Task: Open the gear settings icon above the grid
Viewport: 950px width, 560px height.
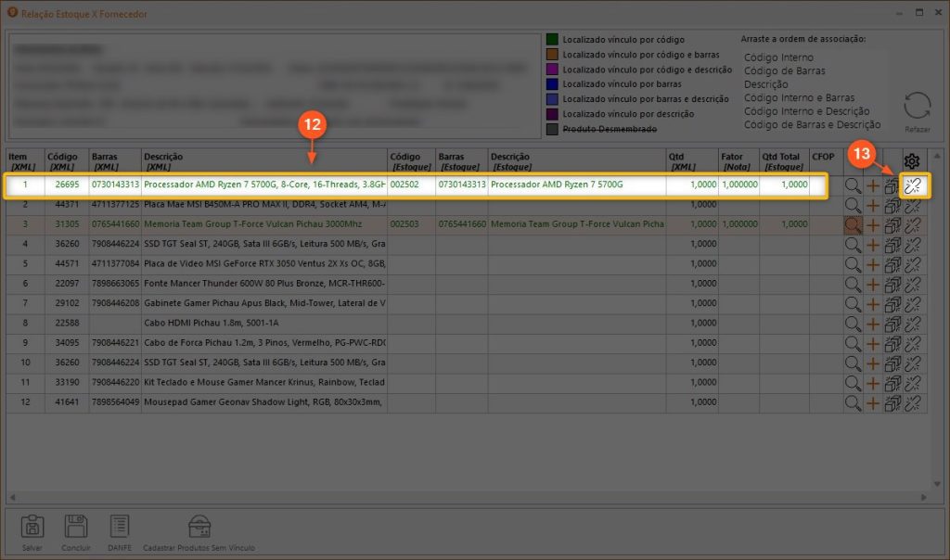Action: click(912, 161)
